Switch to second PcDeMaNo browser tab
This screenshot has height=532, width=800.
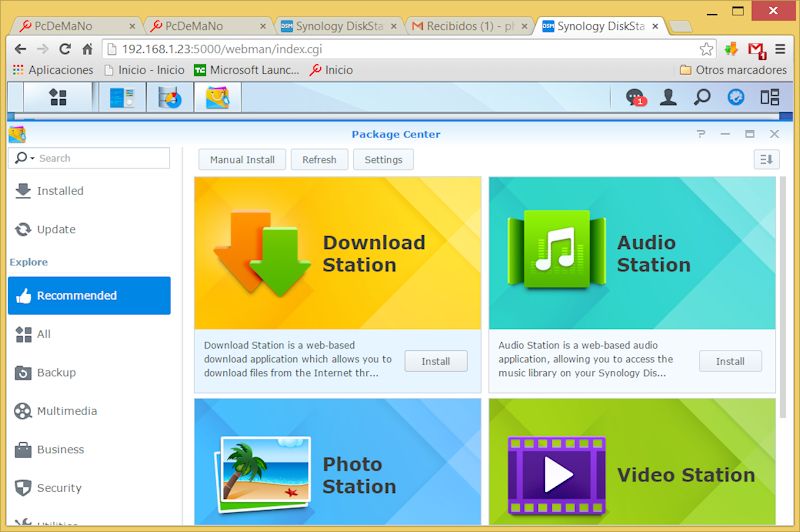(x=207, y=26)
